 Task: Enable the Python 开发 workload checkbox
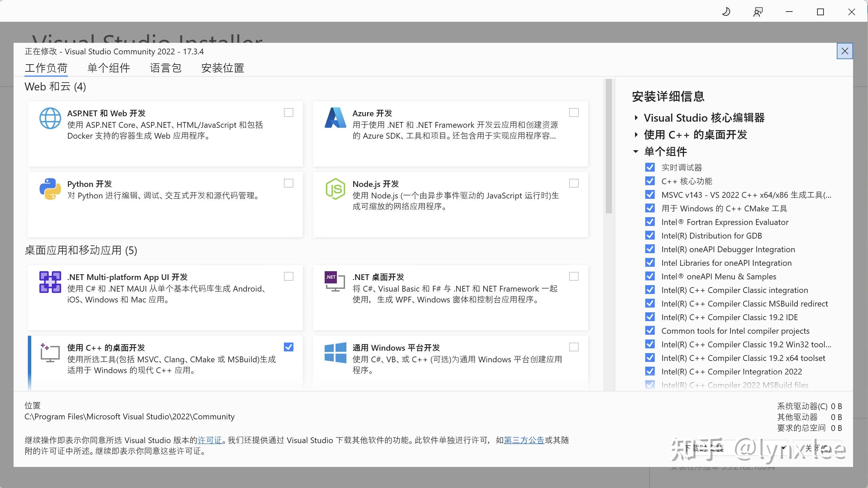coord(288,183)
